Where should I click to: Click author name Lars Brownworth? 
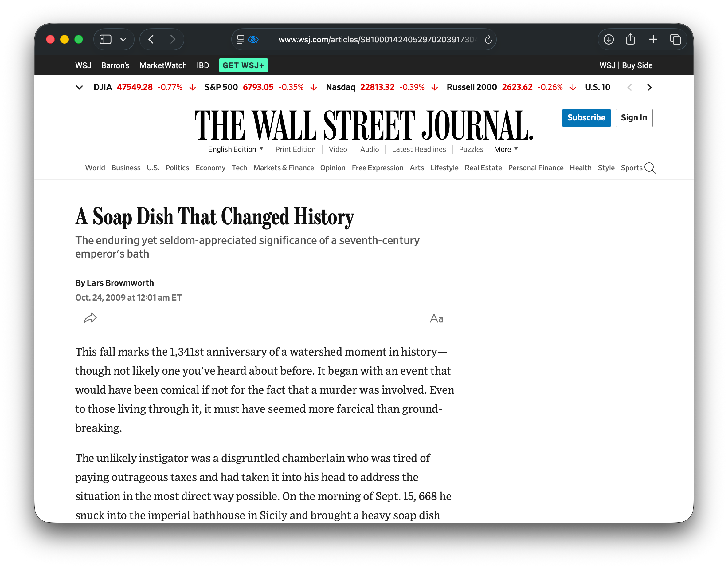click(120, 283)
